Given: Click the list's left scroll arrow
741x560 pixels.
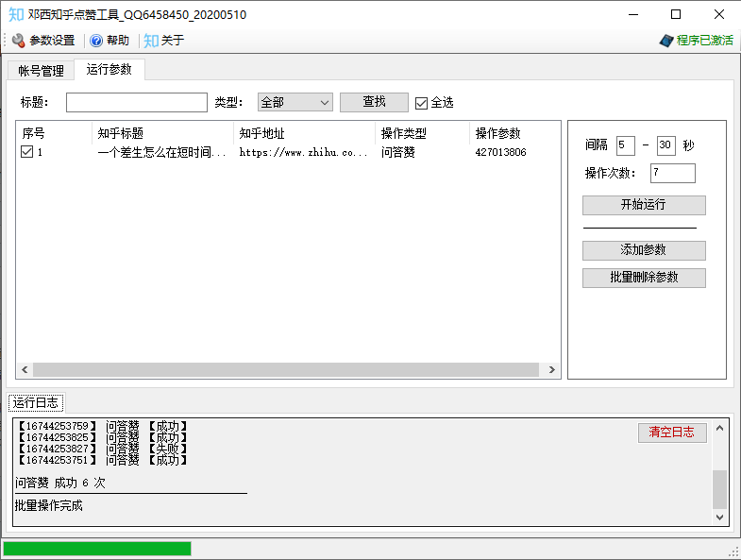Looking at the screenshot, I should coord(25,370).
